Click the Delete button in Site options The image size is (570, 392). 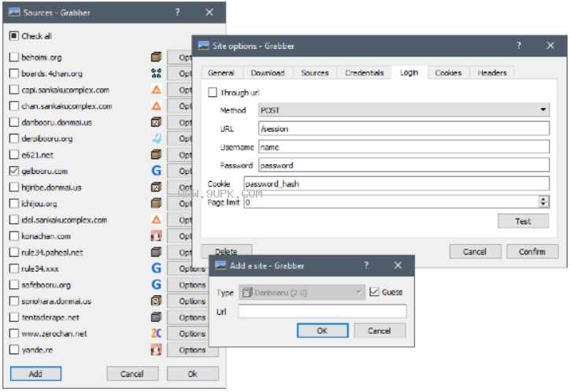click(226, 250)
